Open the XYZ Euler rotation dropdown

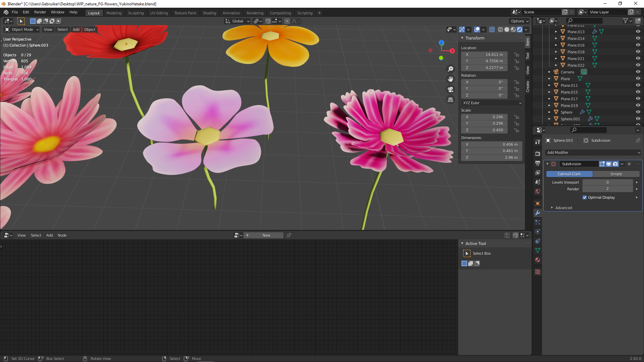click(492, 103)
